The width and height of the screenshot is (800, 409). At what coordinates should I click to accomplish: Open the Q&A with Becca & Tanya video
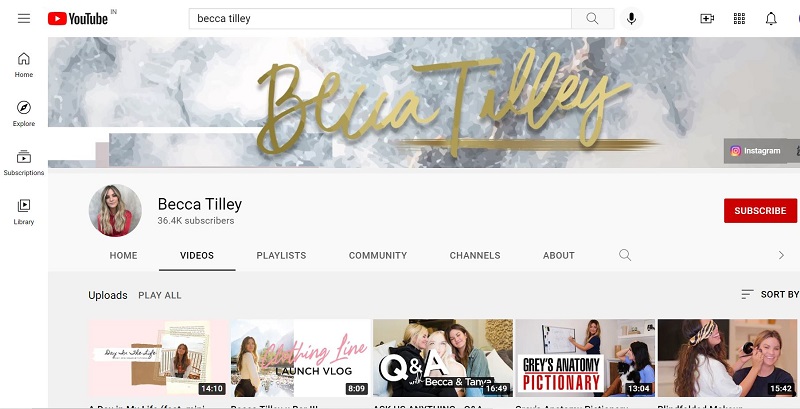click(x=443, y=358)
